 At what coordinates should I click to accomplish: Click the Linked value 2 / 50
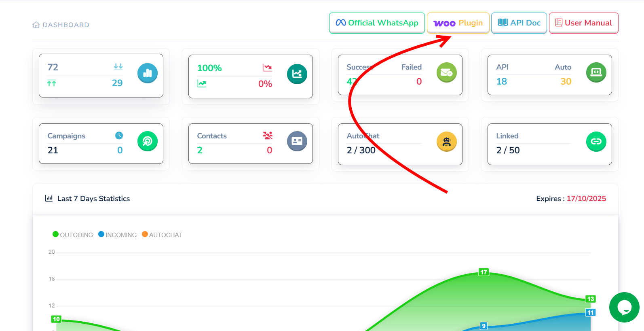508,150
